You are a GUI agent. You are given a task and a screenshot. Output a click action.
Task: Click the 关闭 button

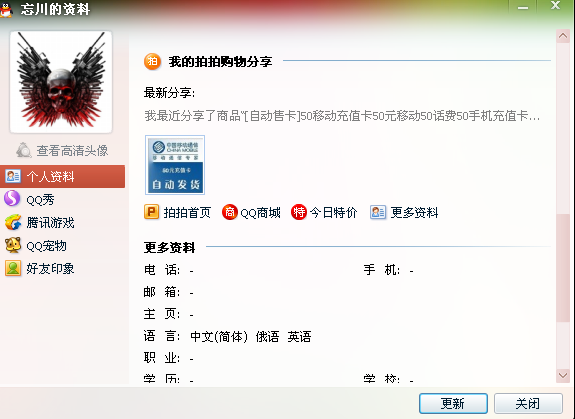pyautogui.click(x=528, y=404)
